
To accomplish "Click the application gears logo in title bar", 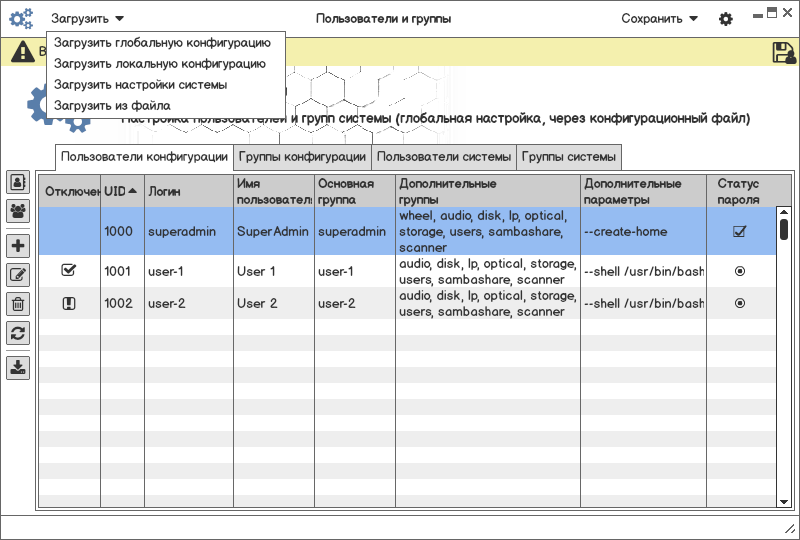I will coord(21,19).
